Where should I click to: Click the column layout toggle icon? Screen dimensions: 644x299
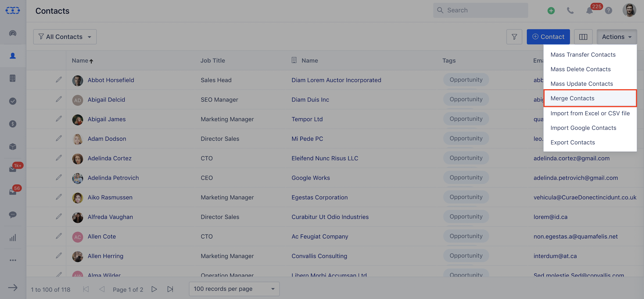point(583,37)
